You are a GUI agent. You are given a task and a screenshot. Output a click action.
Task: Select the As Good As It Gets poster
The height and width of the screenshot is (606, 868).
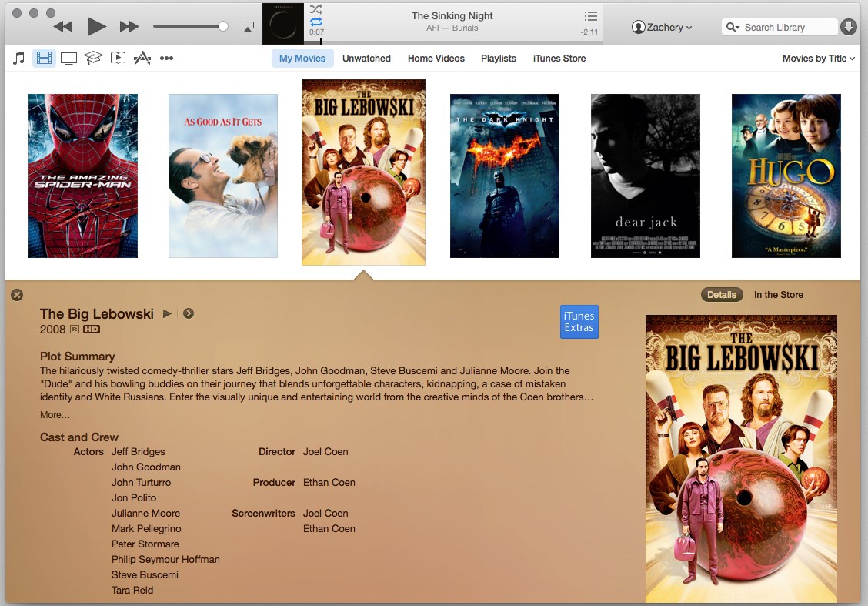click(x=223, y=176)
